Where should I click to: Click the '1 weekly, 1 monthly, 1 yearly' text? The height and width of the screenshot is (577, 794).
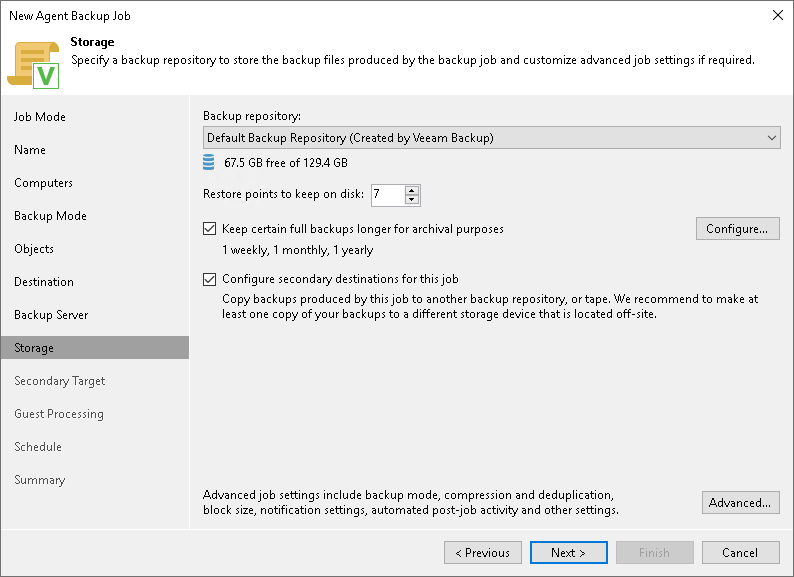pyautogui.click(x=298, y=250)
